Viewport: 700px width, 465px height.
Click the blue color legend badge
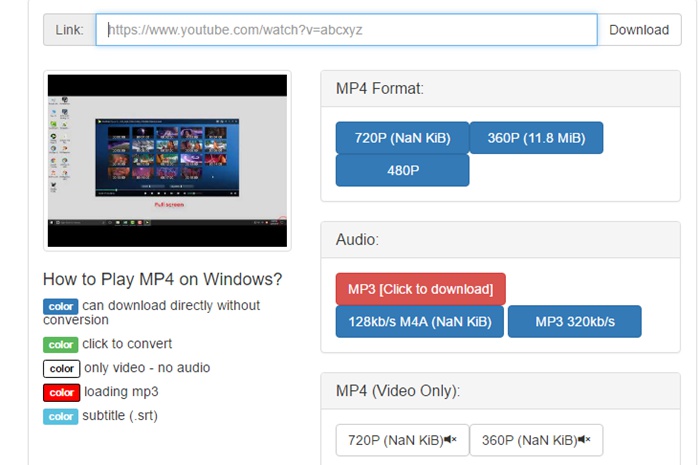(61, 307)
